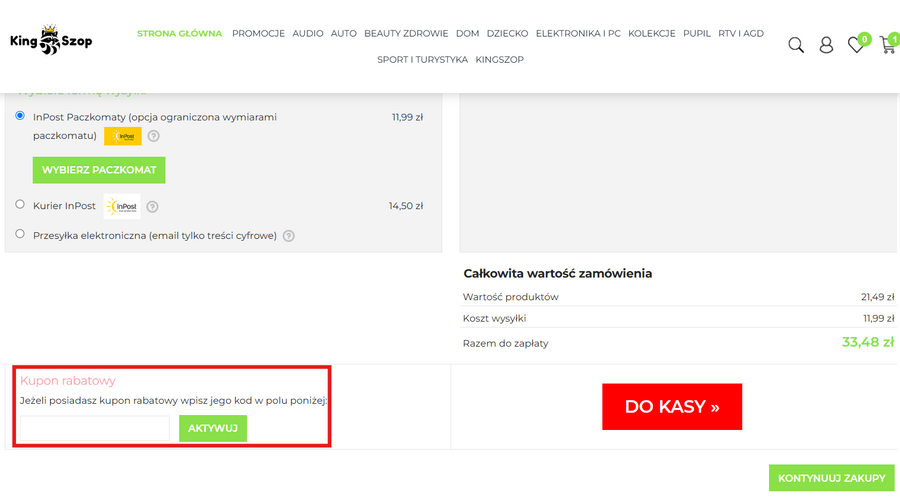Click the King Szop logo
The height and width of the screenshot is (498, 900).
click(x=51, y=42)
